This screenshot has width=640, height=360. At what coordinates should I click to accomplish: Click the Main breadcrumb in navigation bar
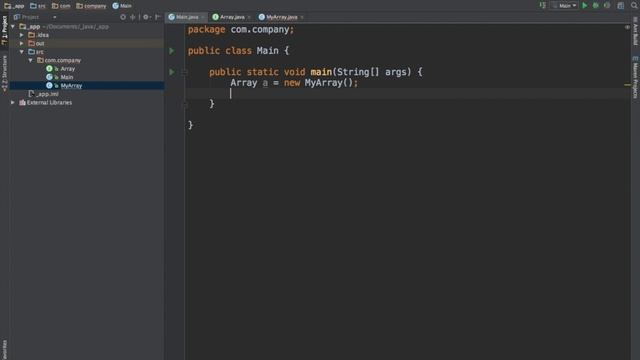coord(122,6)
